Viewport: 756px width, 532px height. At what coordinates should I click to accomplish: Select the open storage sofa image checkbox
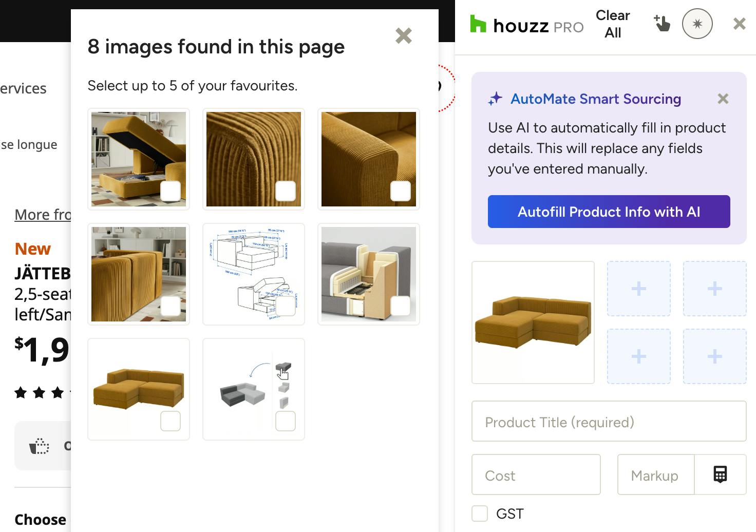pyautogui.click(x=171, y=191)
